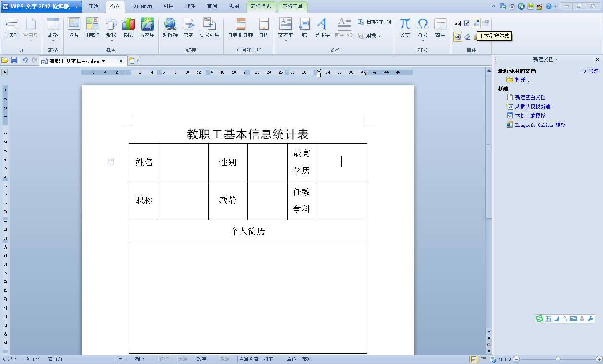The height and width of the screenshot is (364, 603).
Task: Click 从默认模板新建 link
Action: click(x=533, y=106)
